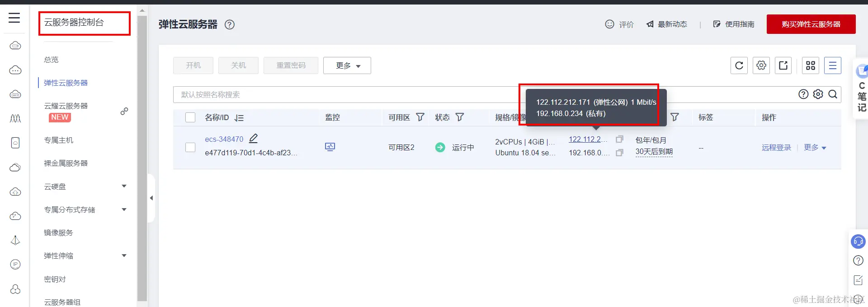Click 可用区2 cell

click(x=401, y=148)
